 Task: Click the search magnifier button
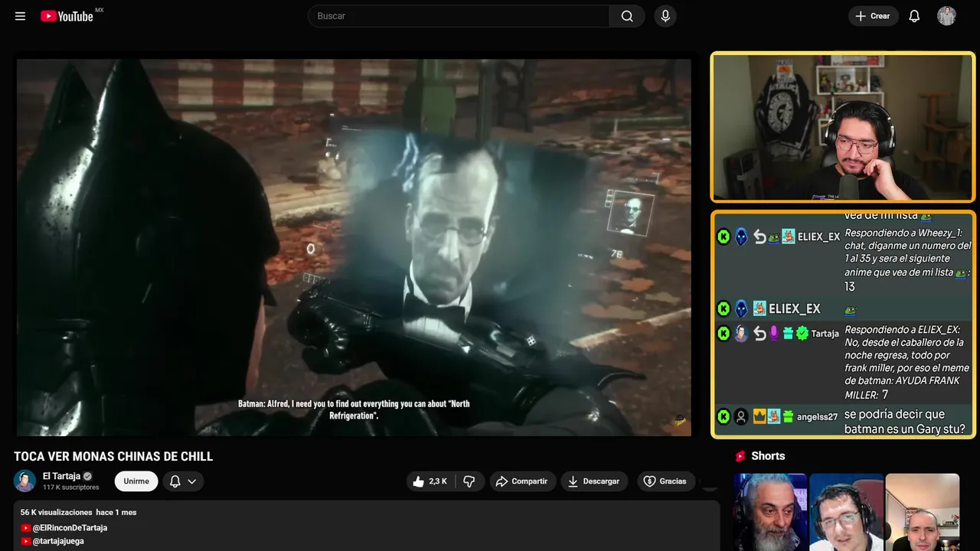[627, 16]
